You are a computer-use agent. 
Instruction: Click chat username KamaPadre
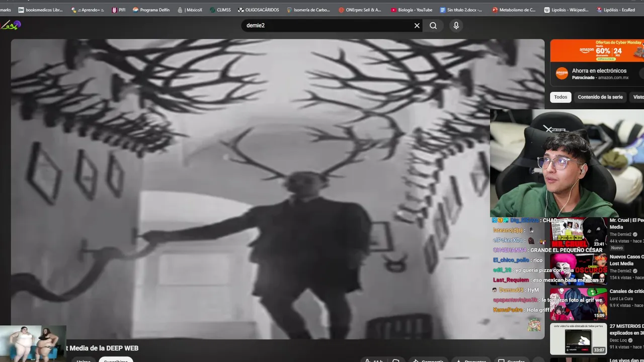[x=508, y=310]
